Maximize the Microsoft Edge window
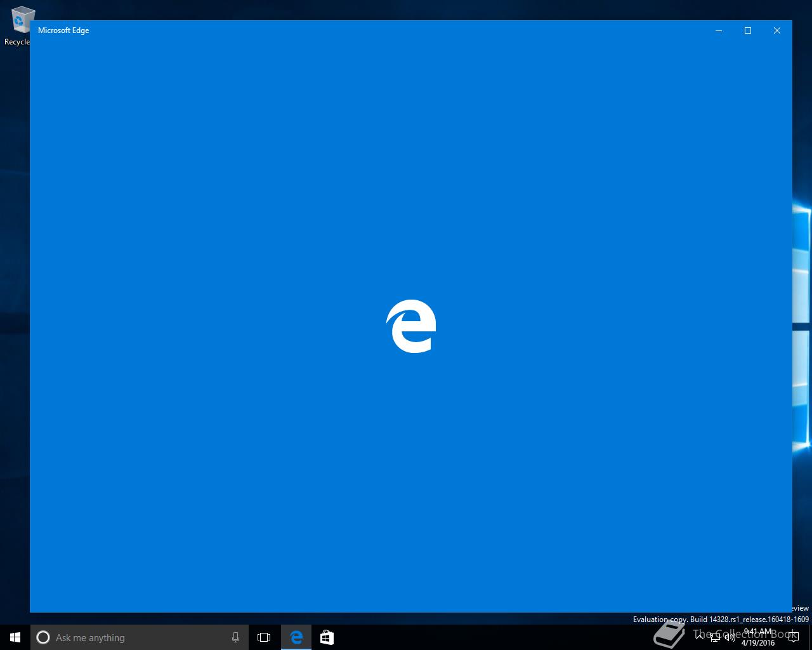 click(748, 30)
